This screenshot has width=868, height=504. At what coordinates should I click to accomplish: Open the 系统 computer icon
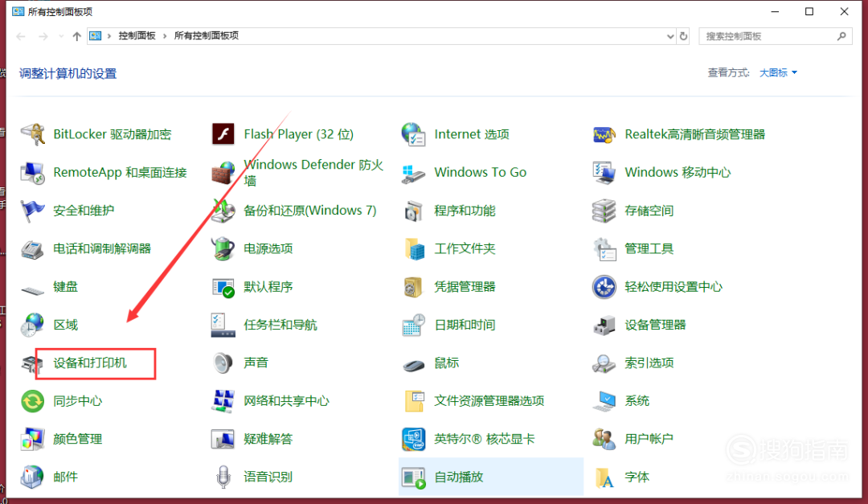click(x=604, y=401)
